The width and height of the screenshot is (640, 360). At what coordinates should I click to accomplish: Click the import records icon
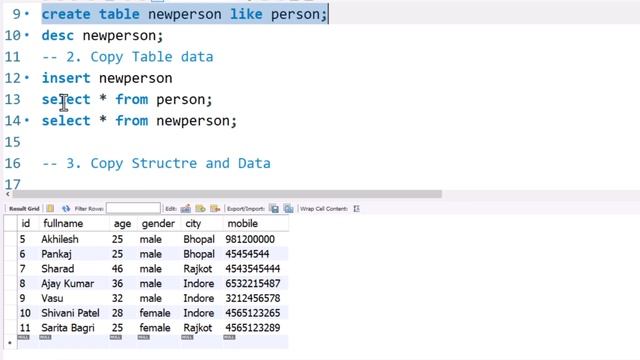pos(289,209)
